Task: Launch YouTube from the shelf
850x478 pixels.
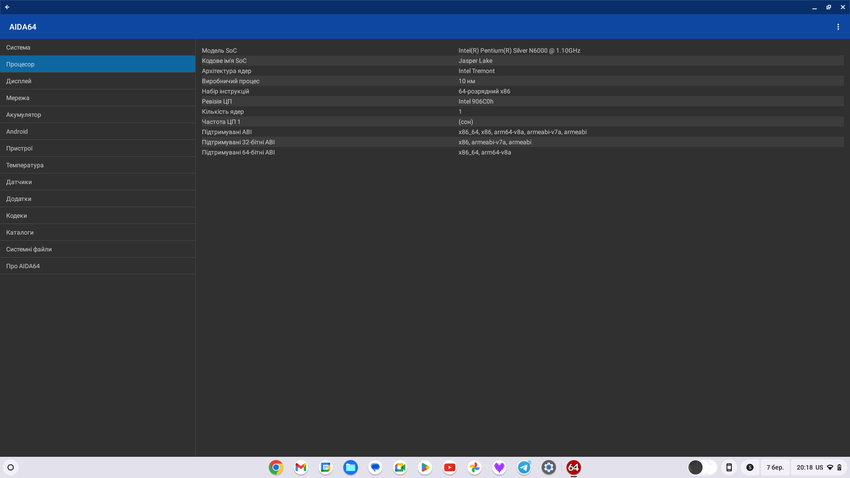Action: 450,467
